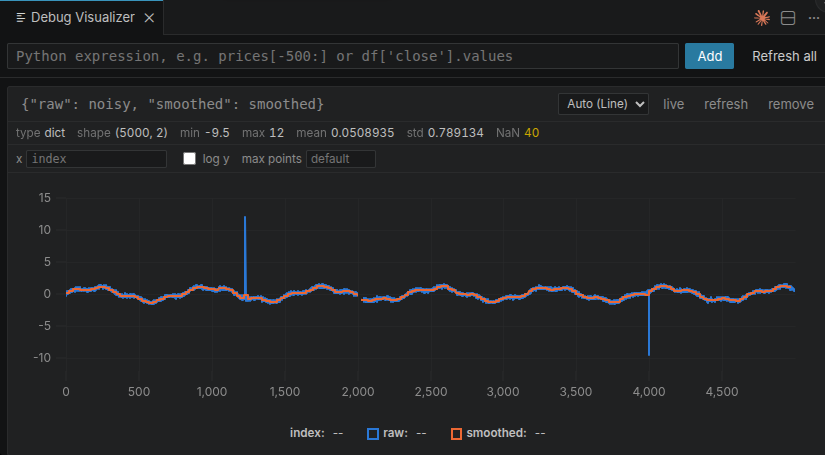Click the mean 0.0508935 value
This screenshot has height=455, width=825.
(363, 133)
